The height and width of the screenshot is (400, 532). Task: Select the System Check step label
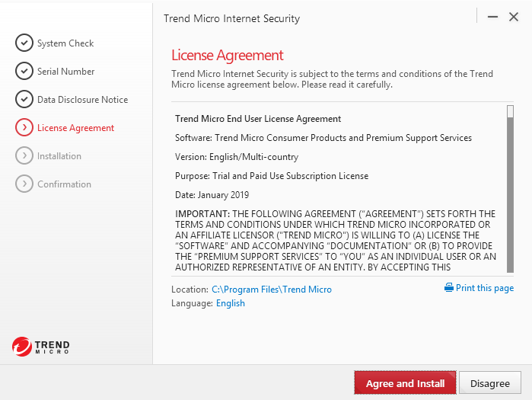(65, 43)
